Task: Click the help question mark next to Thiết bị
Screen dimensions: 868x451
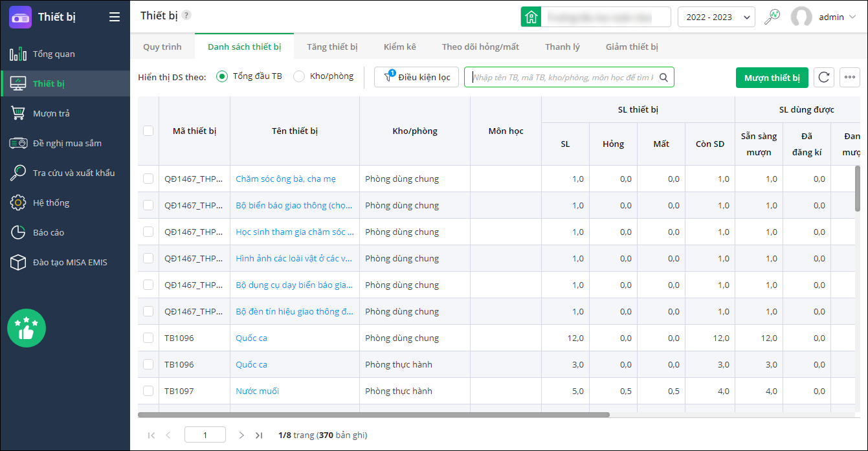Action: (186, 16)
